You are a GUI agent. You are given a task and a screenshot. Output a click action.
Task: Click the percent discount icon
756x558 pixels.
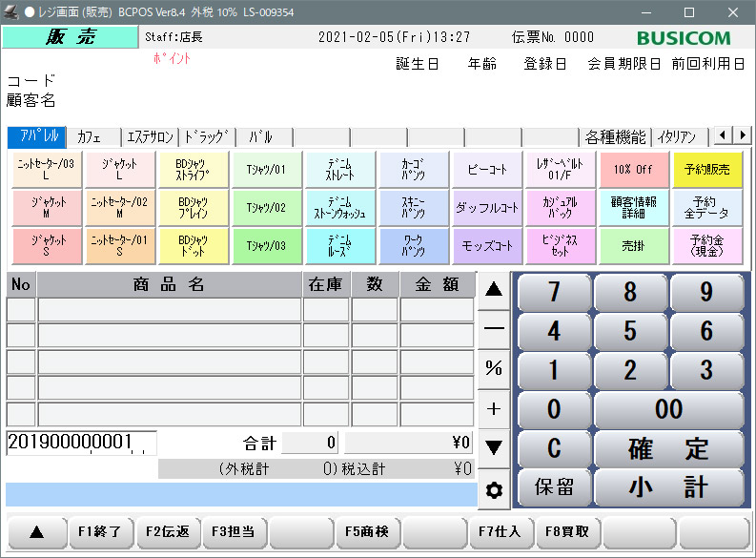click(x=494, y=368)
